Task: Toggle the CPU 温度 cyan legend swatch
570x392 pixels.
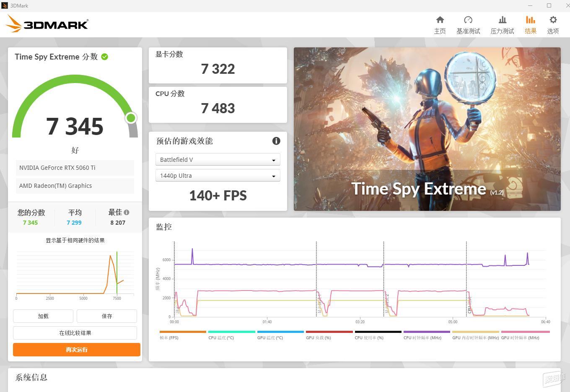Action: (232, 332)
